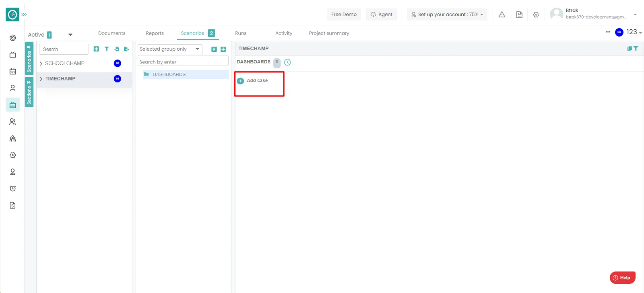The height and width of the screenshot is (293, 644).
Task: Click the alert triangle icon in header
Action: tap(502, 14)
